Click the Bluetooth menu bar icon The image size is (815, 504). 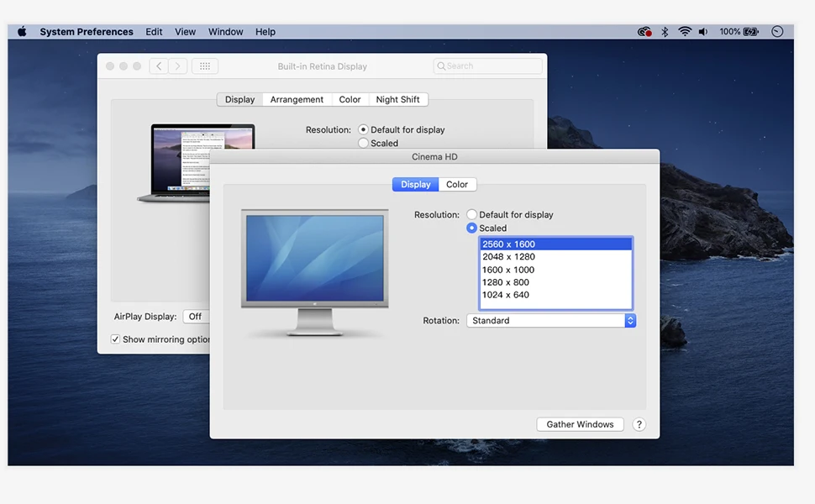(x=665, y=32)
